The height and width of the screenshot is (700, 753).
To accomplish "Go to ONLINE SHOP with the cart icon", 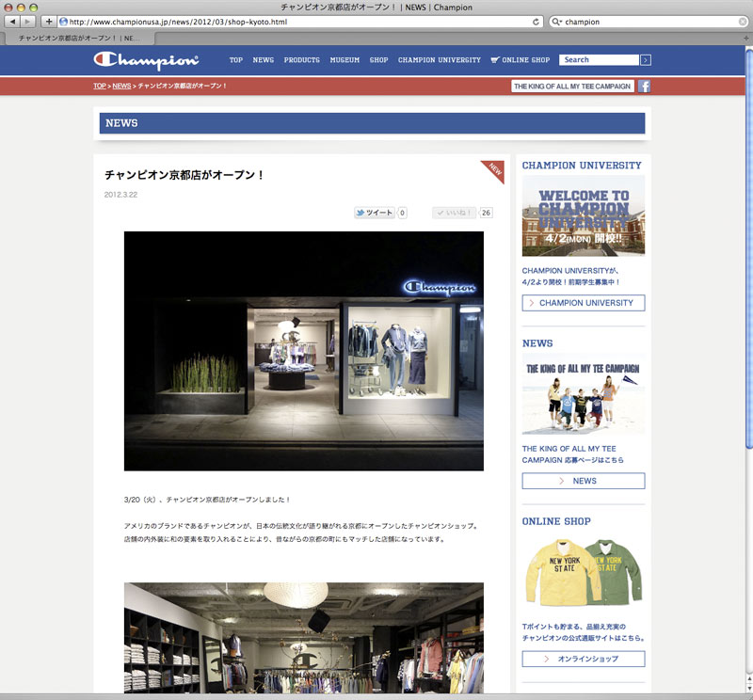I will coord(521,60).
